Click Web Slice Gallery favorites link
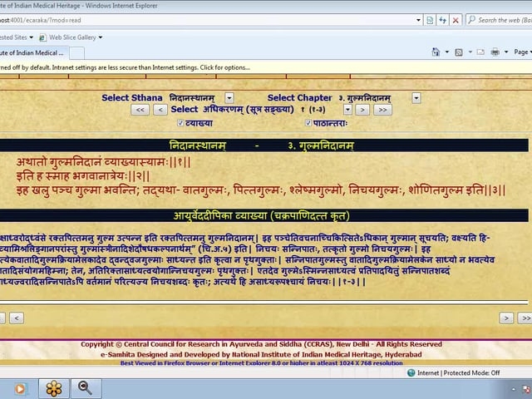 (x=72, y=37)
